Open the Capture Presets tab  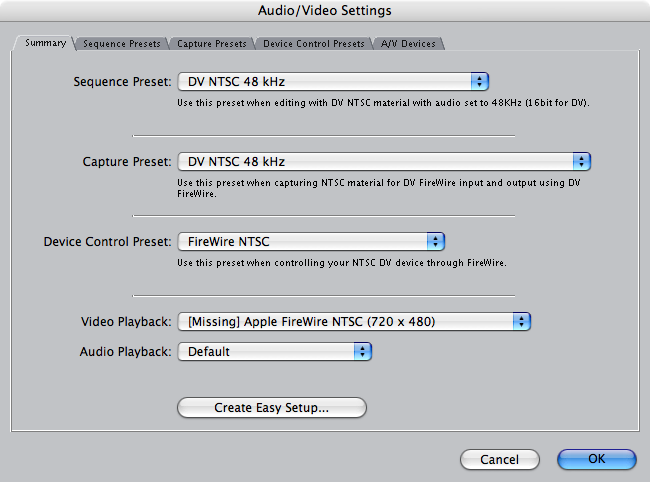(212, 44)
